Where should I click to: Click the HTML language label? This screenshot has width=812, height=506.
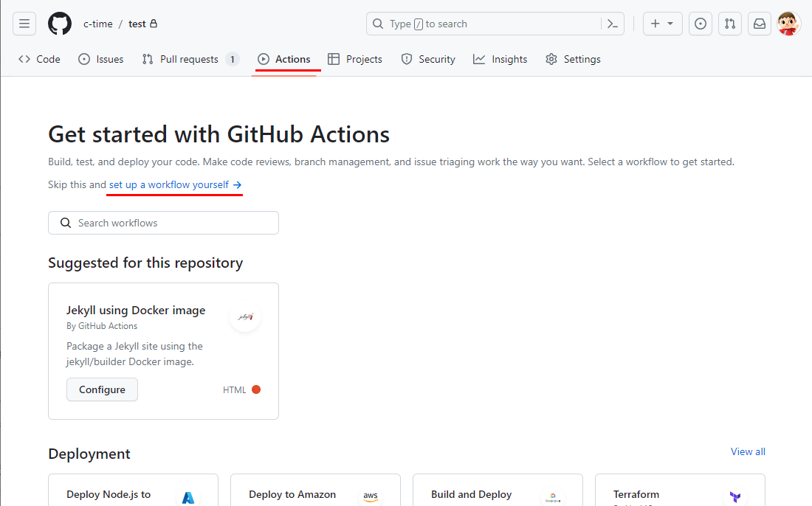(234, 390)
